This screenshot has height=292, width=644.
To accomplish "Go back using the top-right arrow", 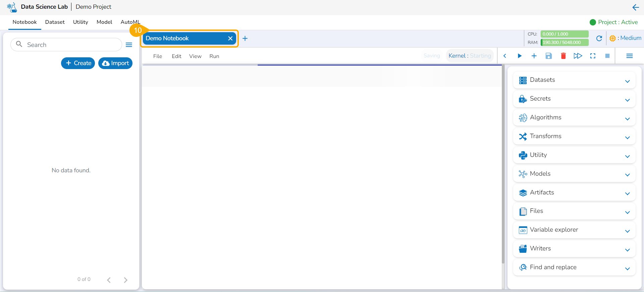I will (x=635, y=7).
